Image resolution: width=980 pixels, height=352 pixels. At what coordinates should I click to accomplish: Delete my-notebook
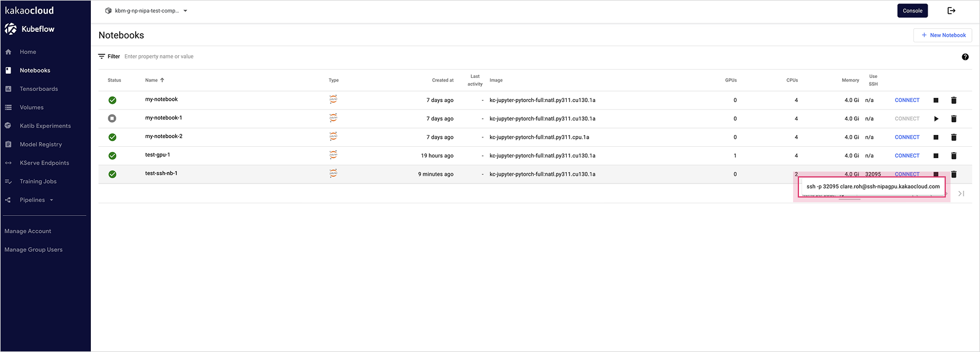953,100
